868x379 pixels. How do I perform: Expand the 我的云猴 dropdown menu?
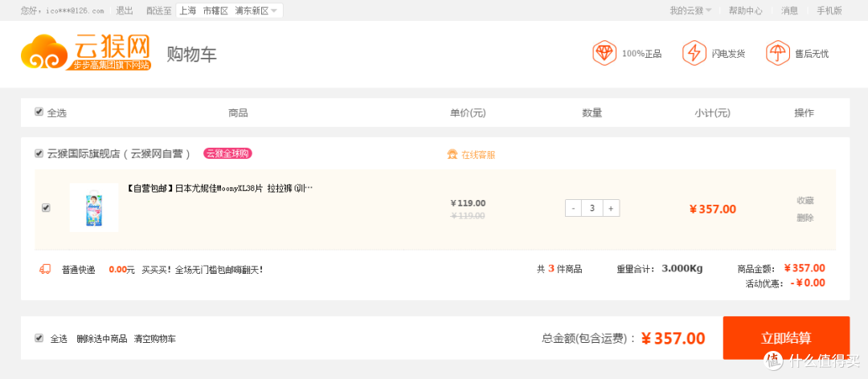tap(690, 10)
